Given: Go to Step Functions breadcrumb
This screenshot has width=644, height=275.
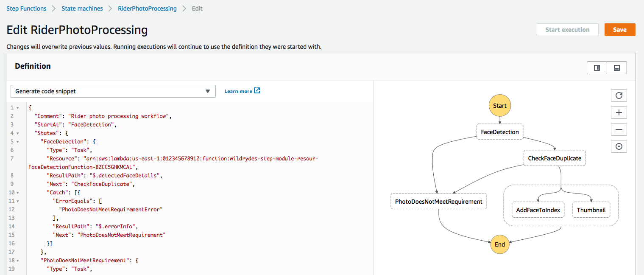Looking at the screenshot, I should click(26, 8).
